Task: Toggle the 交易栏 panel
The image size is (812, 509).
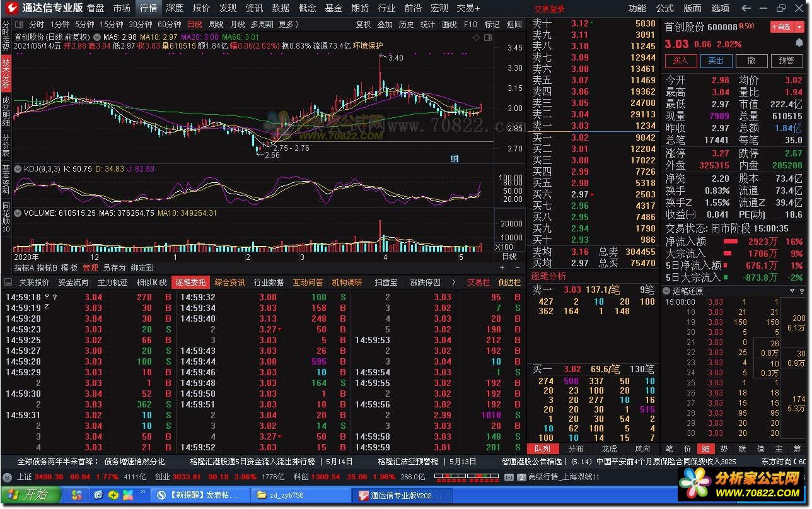Action: coord(478,282)
